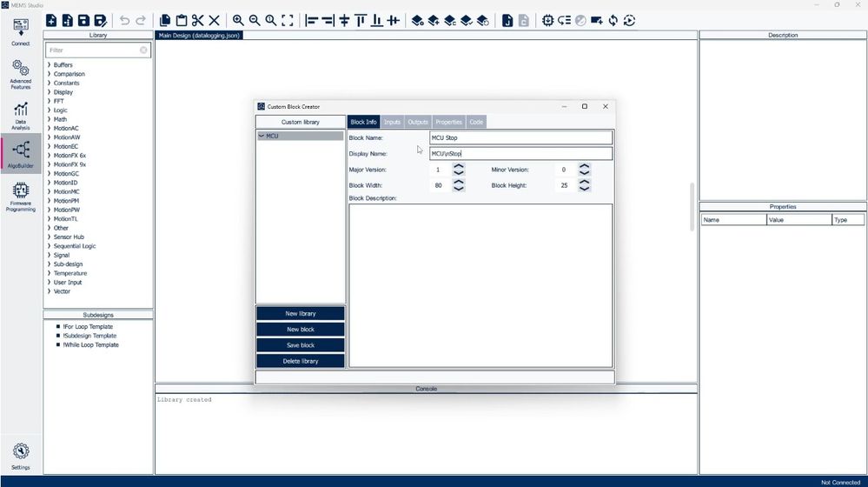Zoom out of the design canvas

[x=255, y=21]
